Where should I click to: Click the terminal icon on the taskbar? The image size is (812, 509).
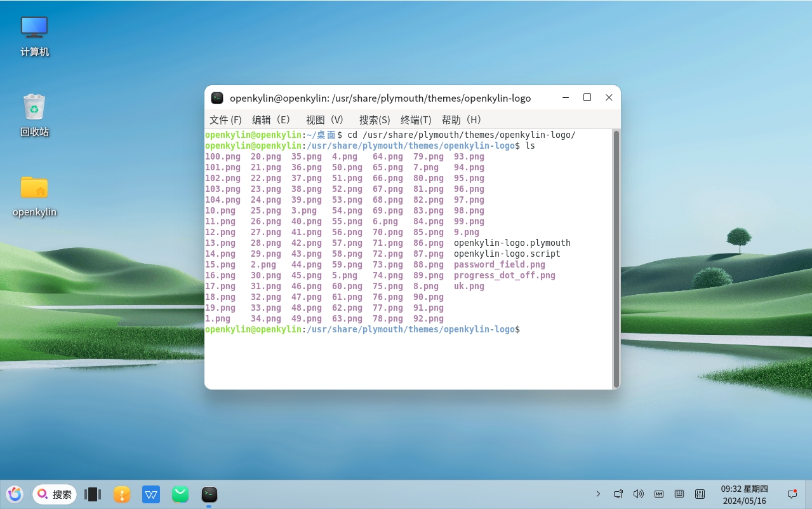(x=210, y=494)
